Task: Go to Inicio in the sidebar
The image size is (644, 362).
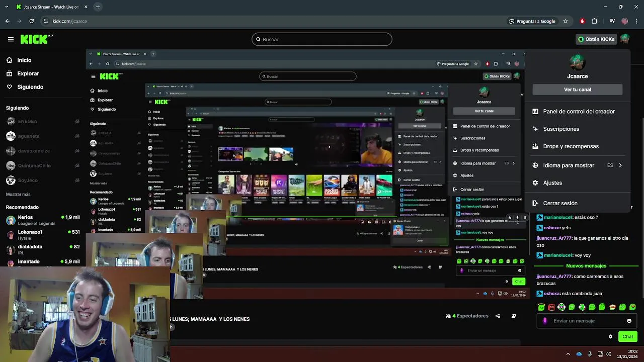Action: pyautogui.click(x=24, y=60)
